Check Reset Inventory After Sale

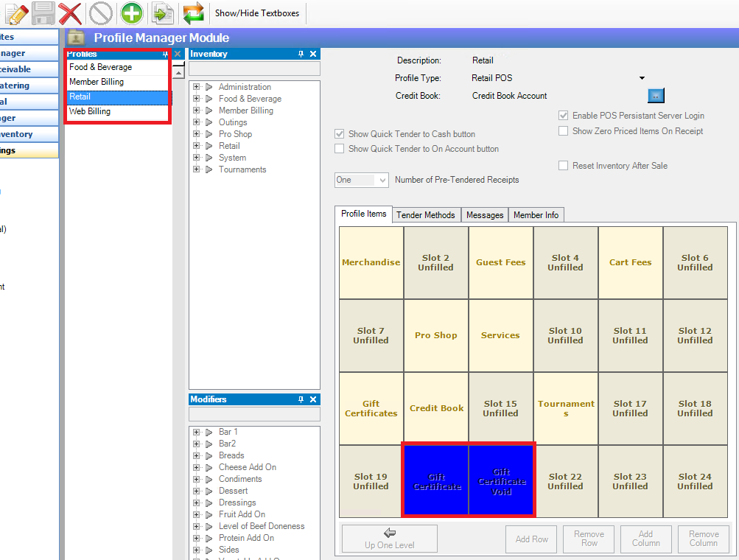tap(564, 166)
